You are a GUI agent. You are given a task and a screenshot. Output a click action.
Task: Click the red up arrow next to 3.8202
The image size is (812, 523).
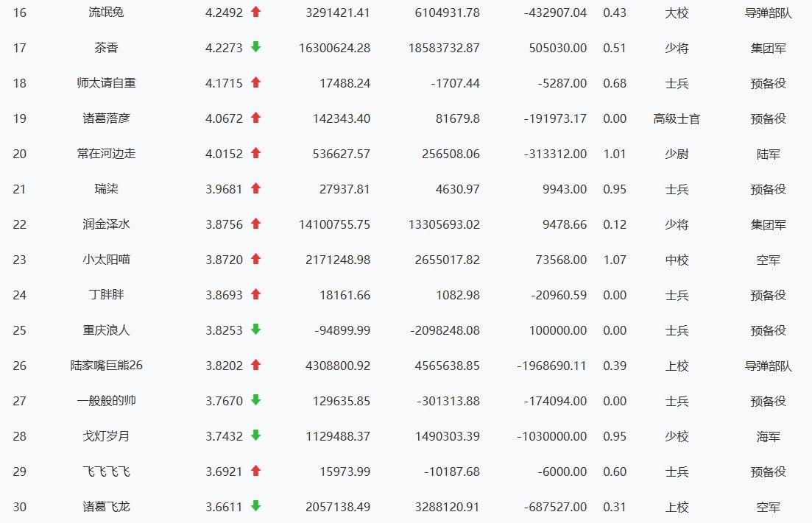pos(255,365)
